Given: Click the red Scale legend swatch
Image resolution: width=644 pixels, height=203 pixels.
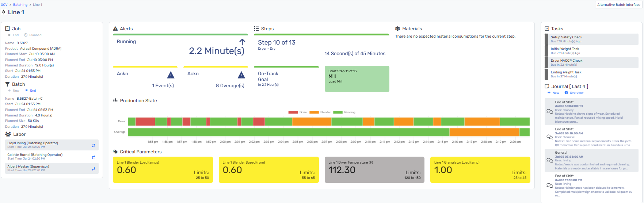Looking at the screenshot, I should coord(293,112).
